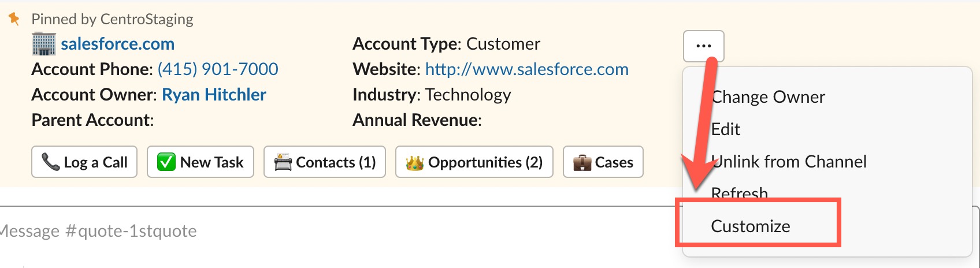Click the rolodex icon on Contacts

[283, 162]
